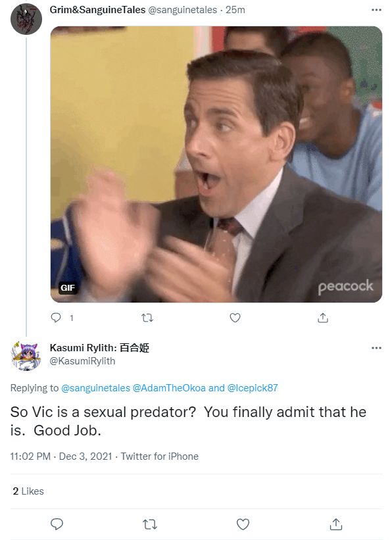Open the @sanguinetales mention link
Viewport: 392px width, 540px height.
click(x=96, y=388)
